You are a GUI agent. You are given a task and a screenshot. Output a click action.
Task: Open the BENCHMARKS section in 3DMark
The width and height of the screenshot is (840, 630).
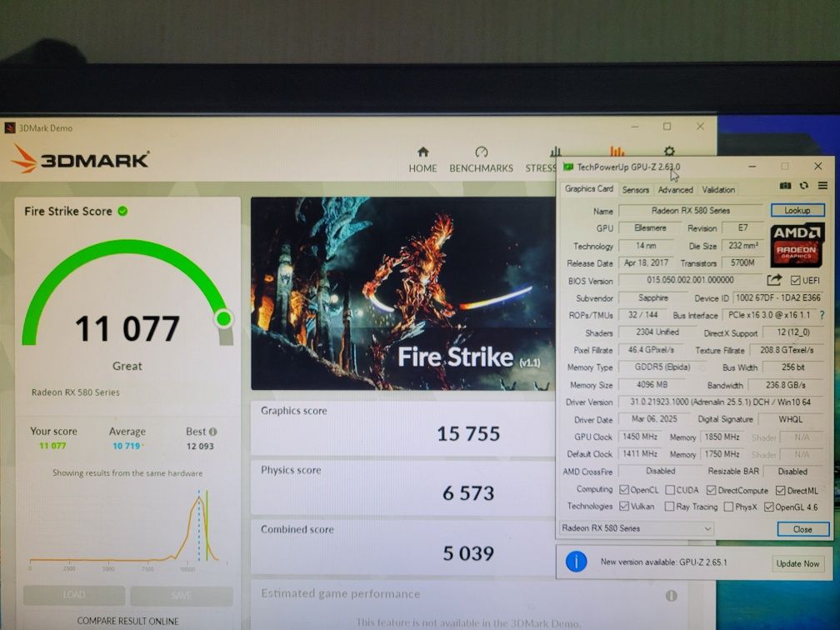[x=481, y=160]
